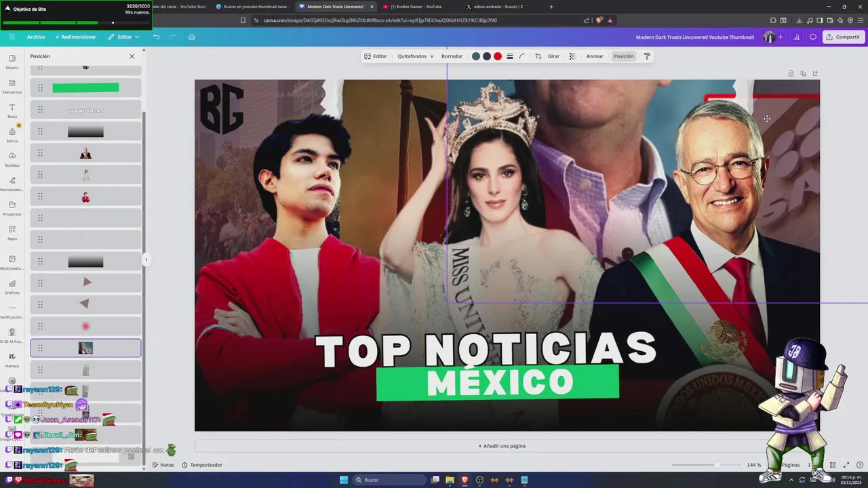Open the Archivo menu
The width and height of the screenshot is (868, 488).
tap(36, 37)
